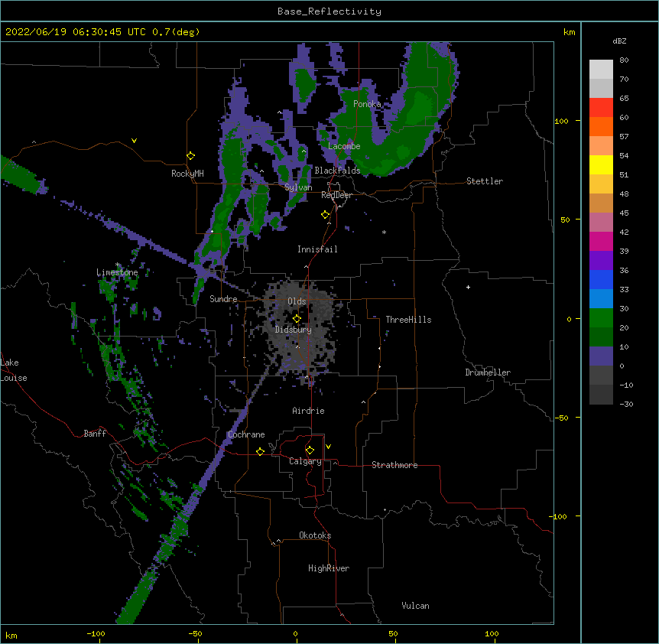
Task: Click the Okotoks label
Action: [x=315, y=535]
